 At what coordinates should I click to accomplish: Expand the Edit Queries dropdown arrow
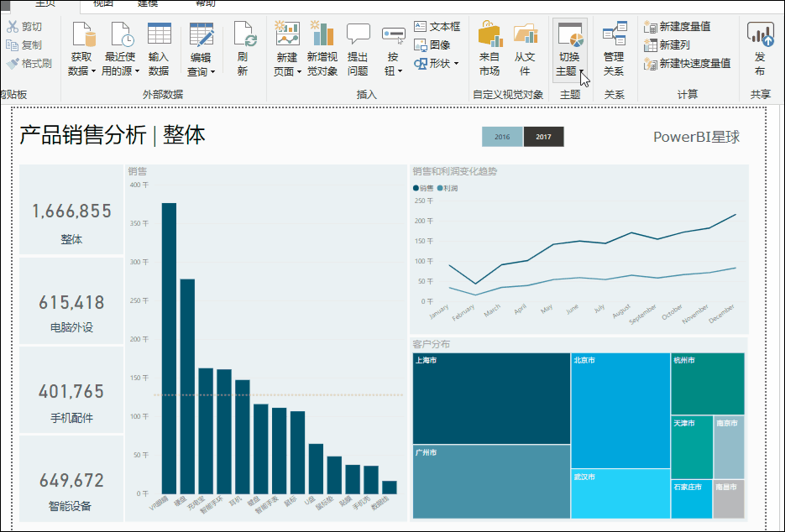[212, 72]
